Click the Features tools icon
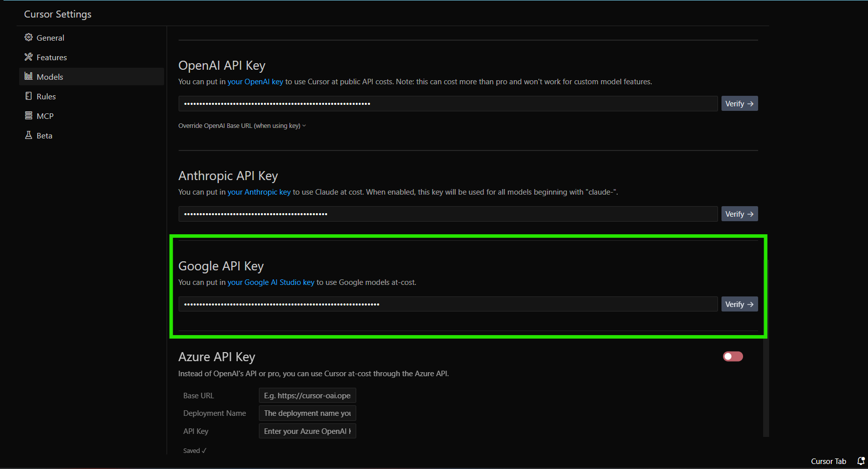The width and height of the screenshot is (868, 469). 29,57
